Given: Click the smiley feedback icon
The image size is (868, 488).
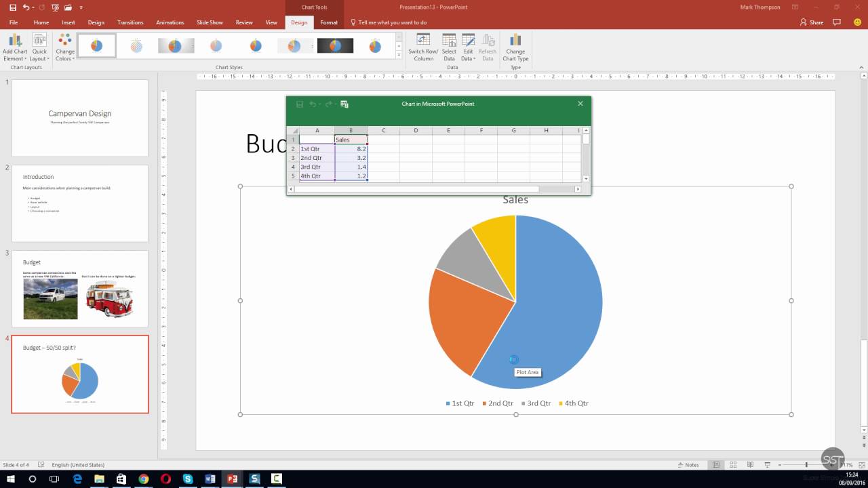Looking at the screenshot, I should click(857, 22).
